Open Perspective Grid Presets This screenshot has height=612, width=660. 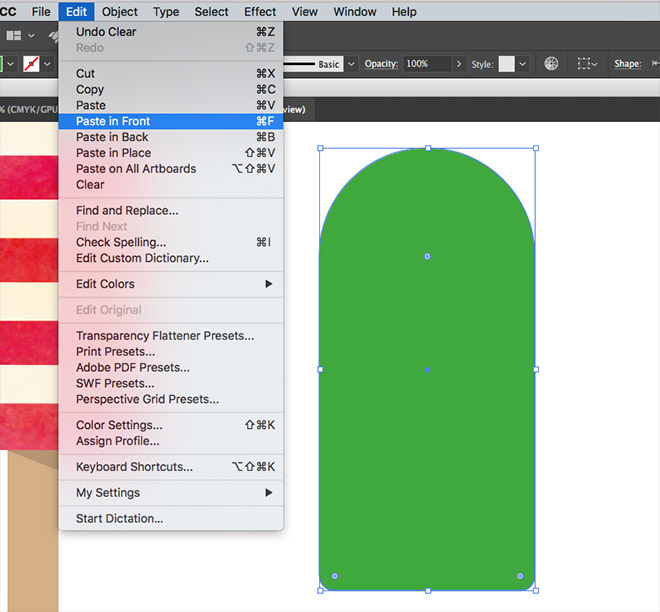(171, 399)
